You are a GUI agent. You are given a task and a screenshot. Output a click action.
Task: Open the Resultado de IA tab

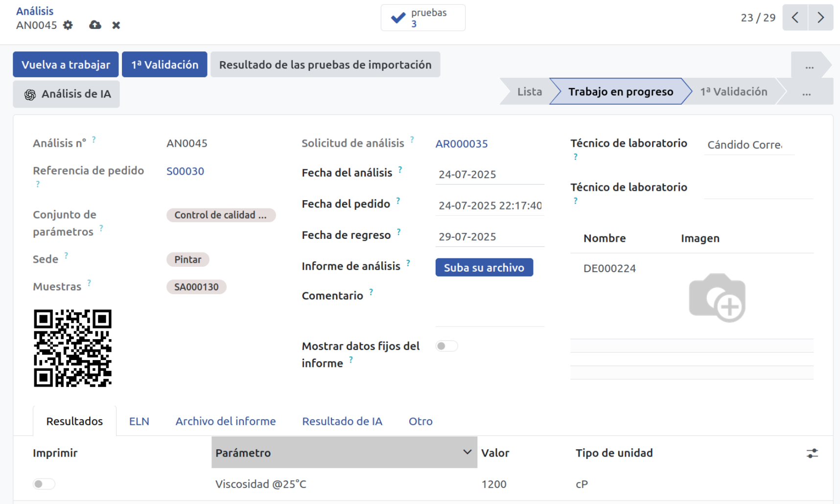click(x=342, y=421)
